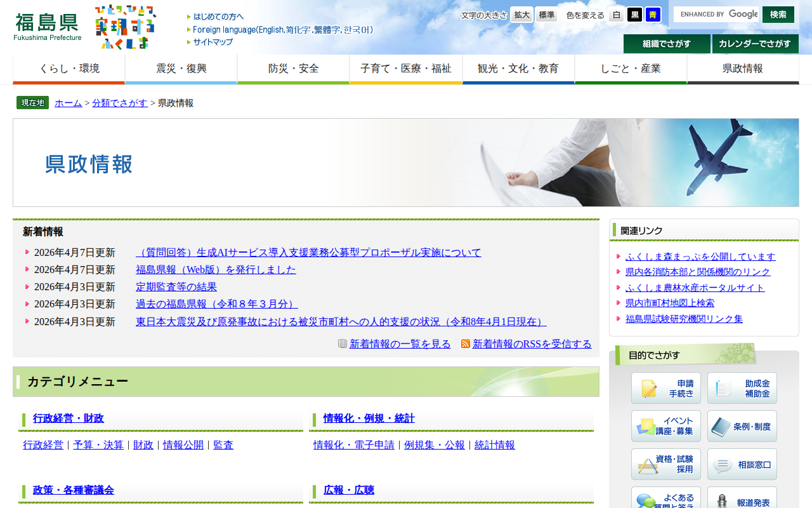
Task: Open 組織でさがす button
Action: pyautogui.click(x=667, y=44)
